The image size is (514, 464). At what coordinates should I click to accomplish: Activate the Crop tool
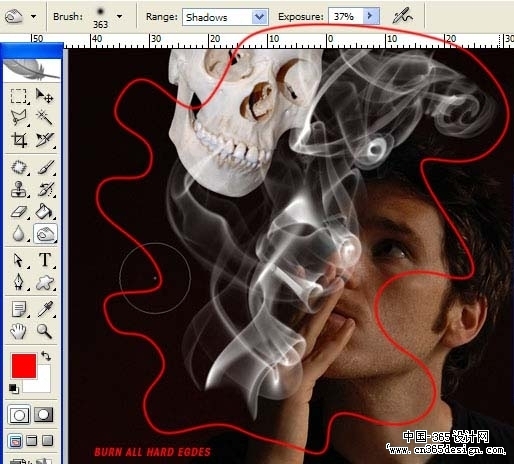coord(19,139)
